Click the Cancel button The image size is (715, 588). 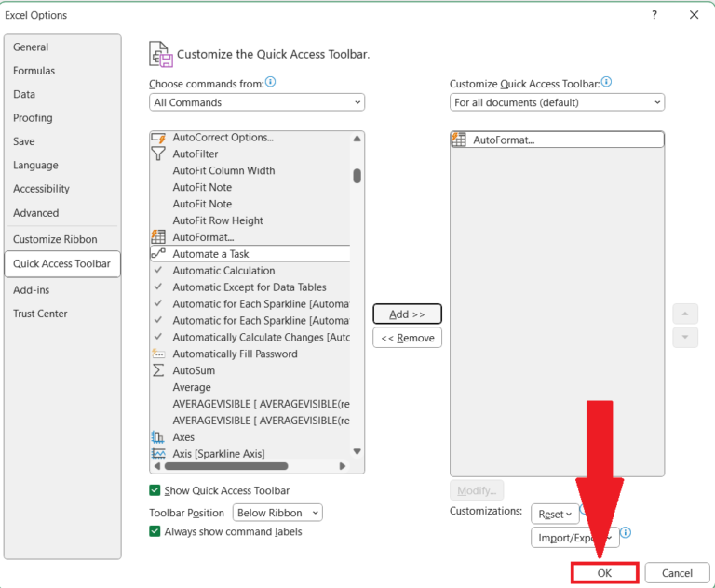(x=677, y=573)
